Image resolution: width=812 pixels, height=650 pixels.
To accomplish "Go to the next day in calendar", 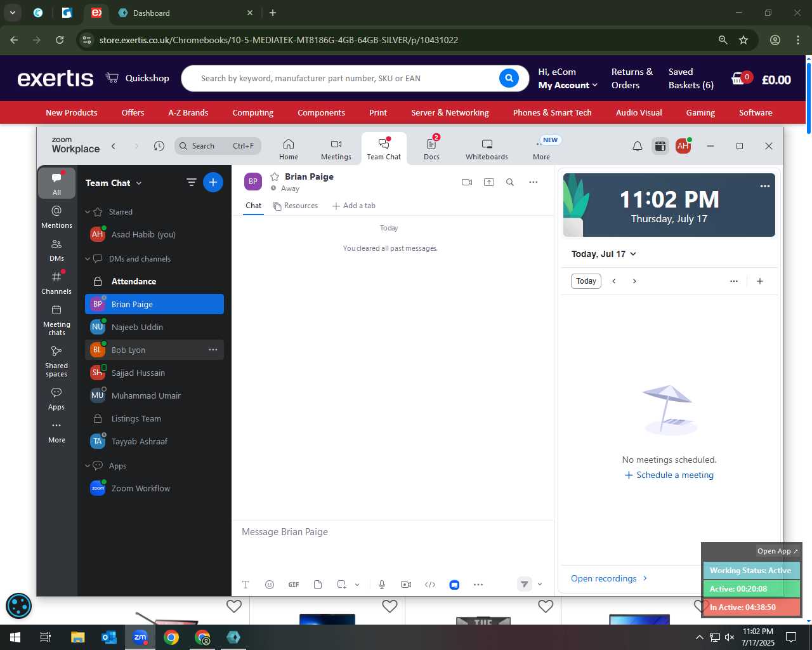I will pyautogui.click(x=634, y=281).
